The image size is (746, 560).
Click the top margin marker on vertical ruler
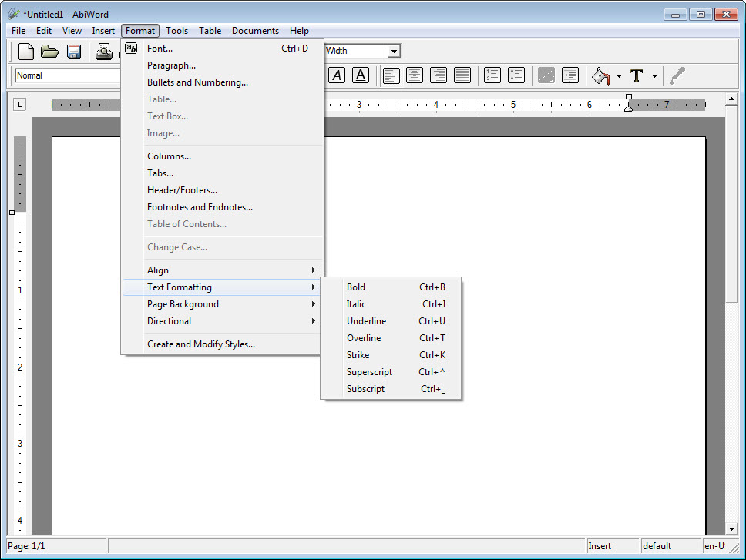coord(12,213)
